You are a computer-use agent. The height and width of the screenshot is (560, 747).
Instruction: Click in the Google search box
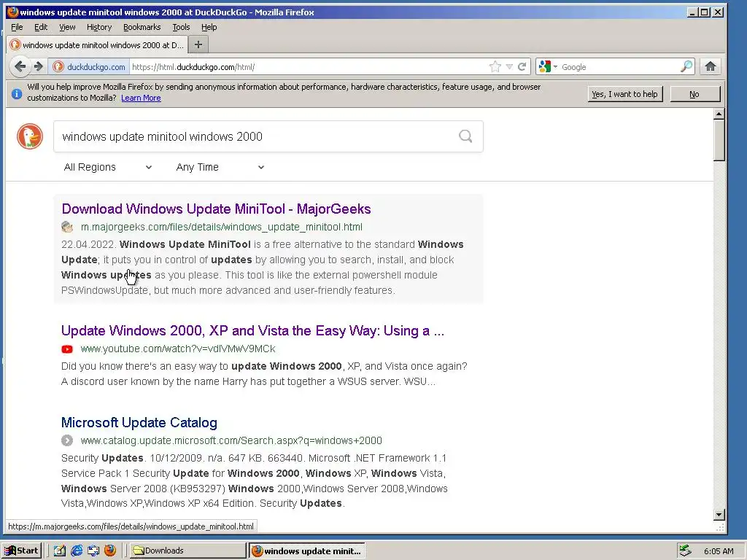619,66
